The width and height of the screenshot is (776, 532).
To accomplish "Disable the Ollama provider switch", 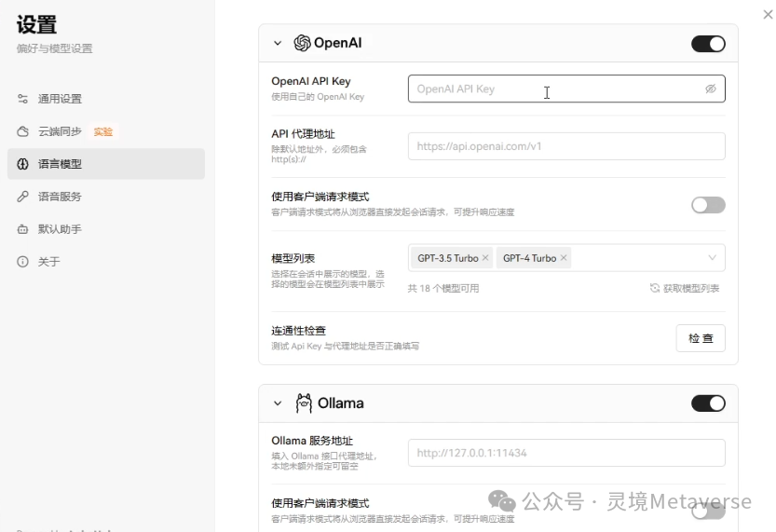I will (x=708, y=403).
